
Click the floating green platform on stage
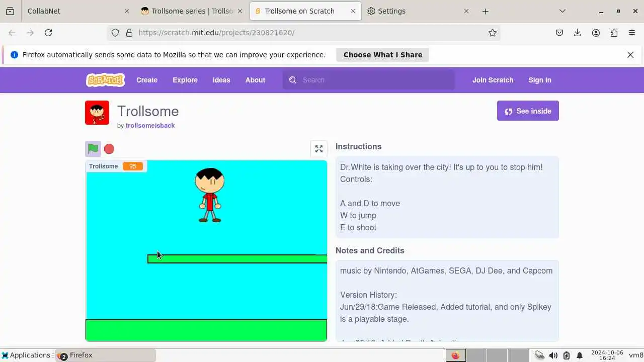(237, 259)
